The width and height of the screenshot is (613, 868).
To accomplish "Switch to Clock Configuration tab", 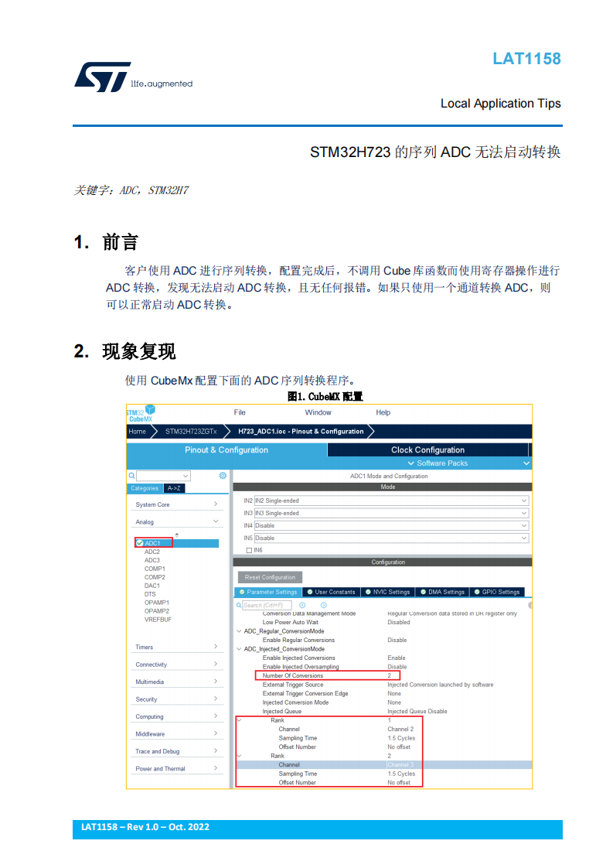I will 427,449.
